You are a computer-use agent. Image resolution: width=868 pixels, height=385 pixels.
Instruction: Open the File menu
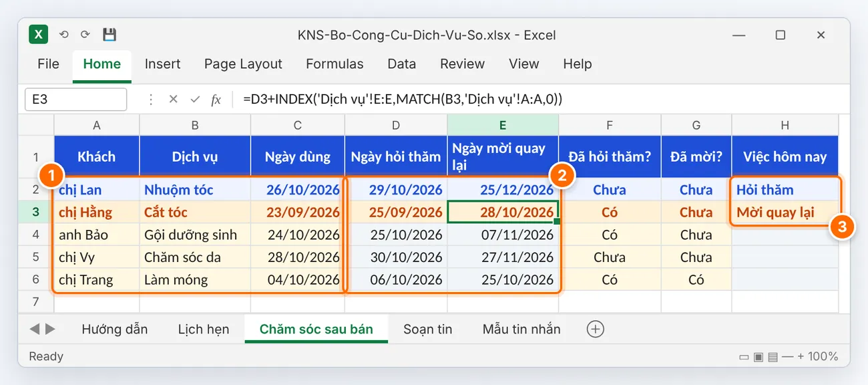click(48, 64)
